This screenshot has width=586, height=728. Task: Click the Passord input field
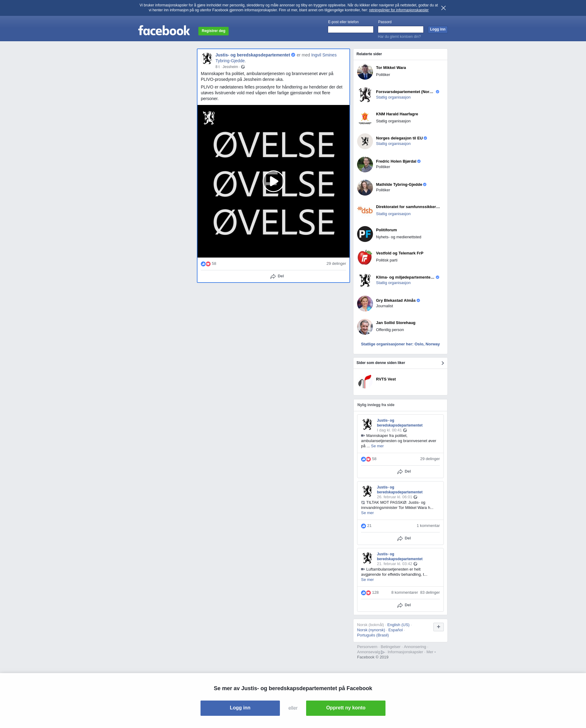[400, 29]
